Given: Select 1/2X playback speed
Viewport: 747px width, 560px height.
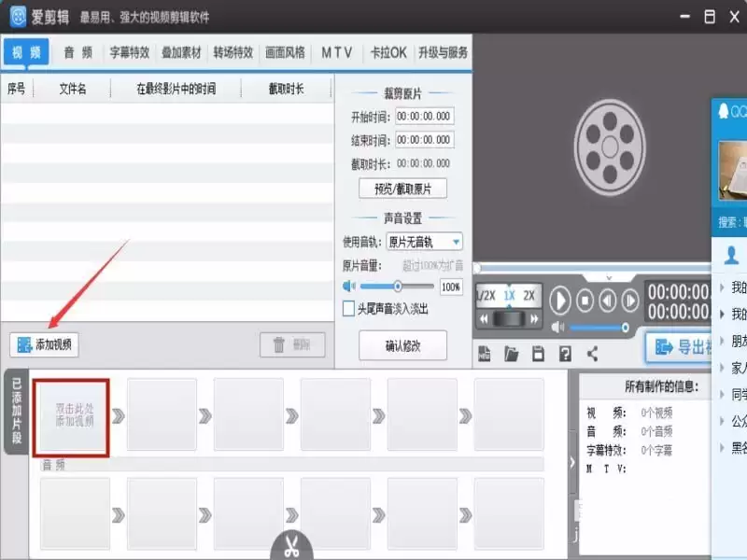Looking at the screenshot, I should coord(486,296).
